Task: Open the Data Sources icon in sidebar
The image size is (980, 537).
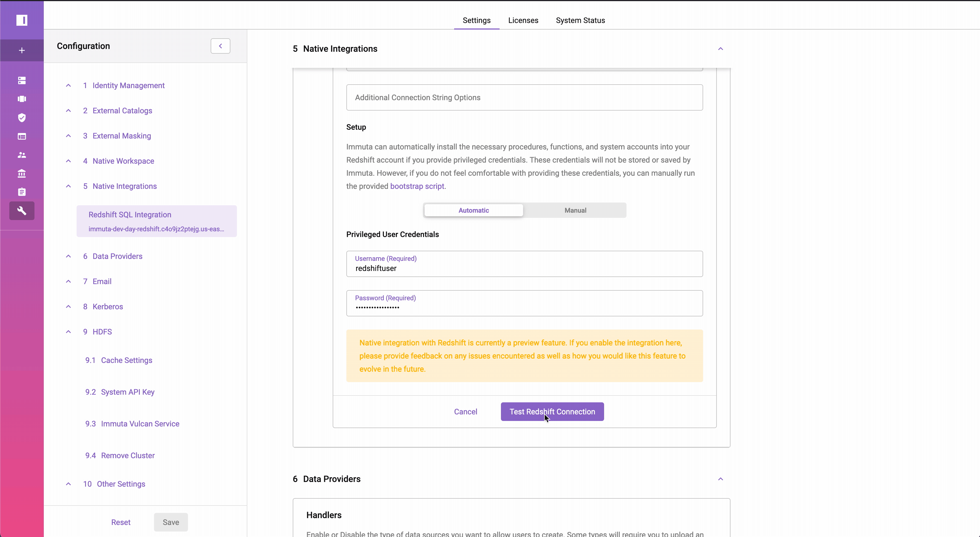Action: (x=22, y=80)
